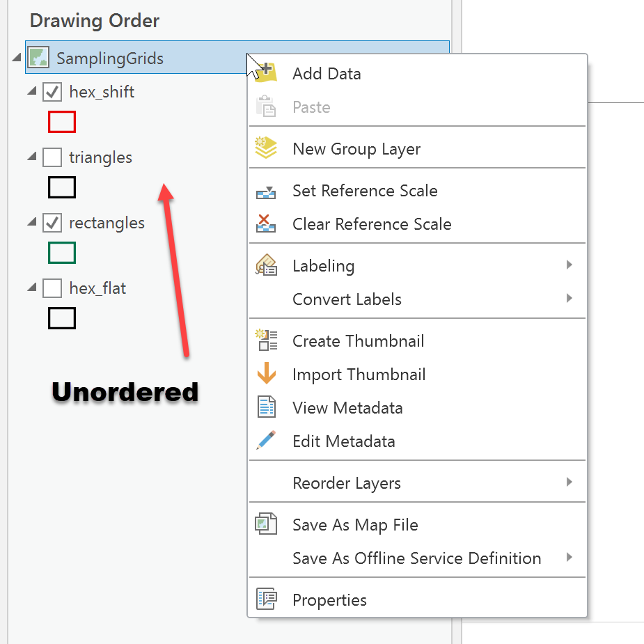Image resolution: width=644 pixels, height=644 pixels.
Task: Choose Properties from the context menu
Action: 329,599
